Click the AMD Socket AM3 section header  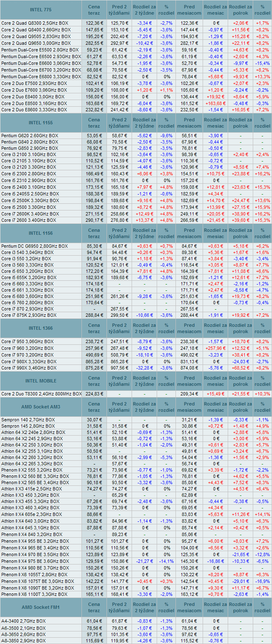(41, 407)
